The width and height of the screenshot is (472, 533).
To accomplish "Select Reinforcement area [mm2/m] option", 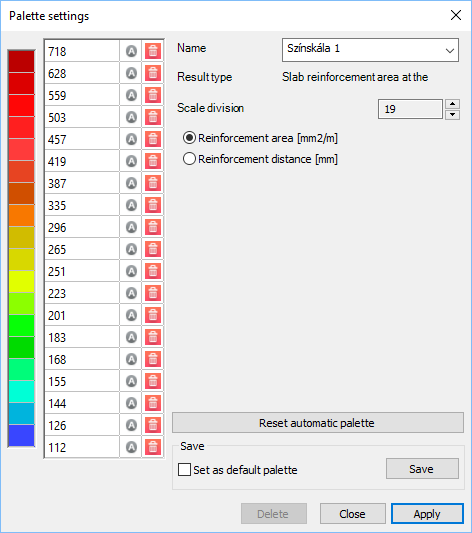I will click(x=260, y=138).
